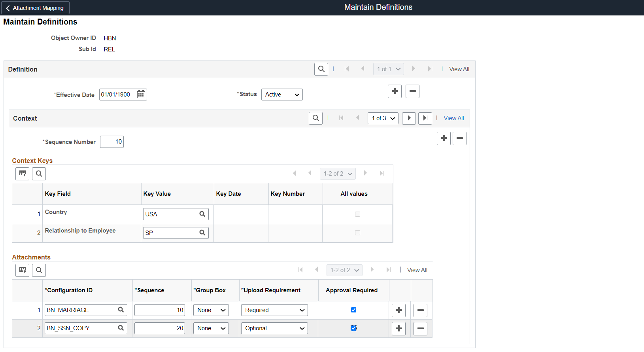The width and height of the screenshot is (644, 352).
Task: Look up Country key value USA
Action: click(202, 214)
